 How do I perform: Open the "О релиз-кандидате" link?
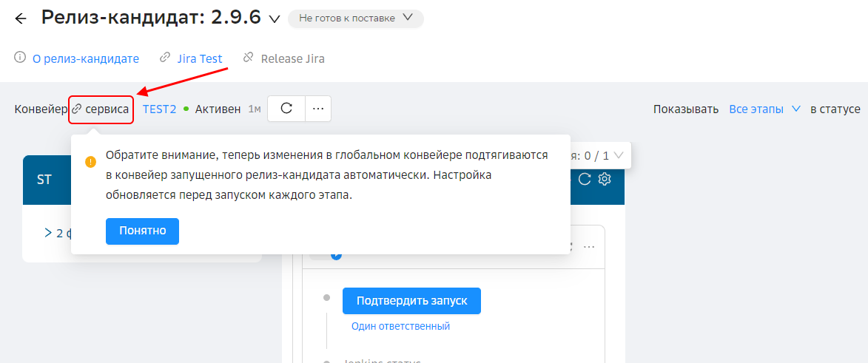85,58
